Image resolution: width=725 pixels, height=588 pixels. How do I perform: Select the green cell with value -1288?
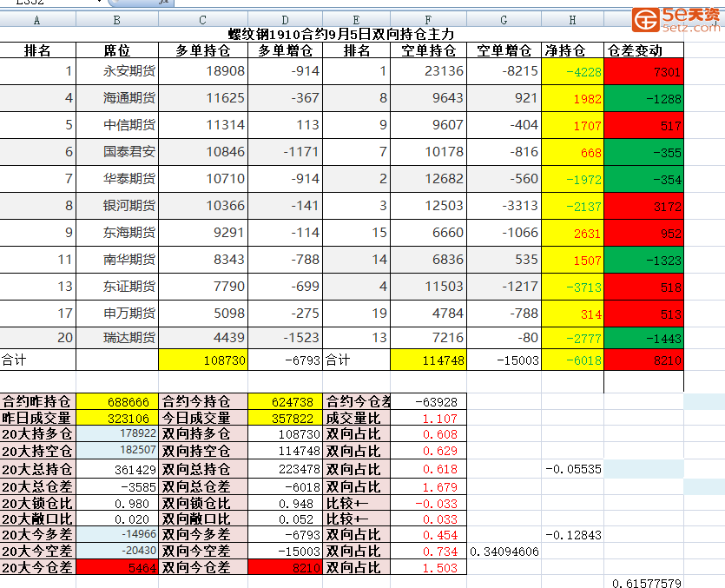click(643, 99)
